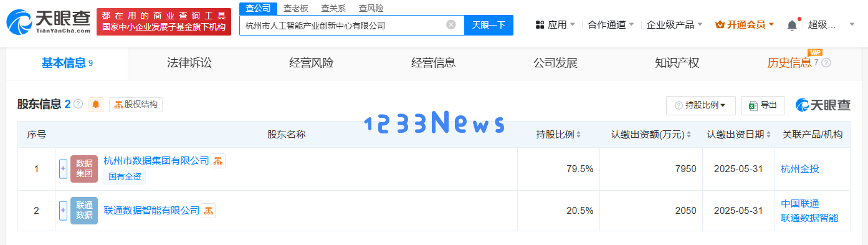The height and width of the screenshot is (245, 868).
Task: Open the 联通数据智能有限公司 shareholder name link
Action: (x=151, y=211)
